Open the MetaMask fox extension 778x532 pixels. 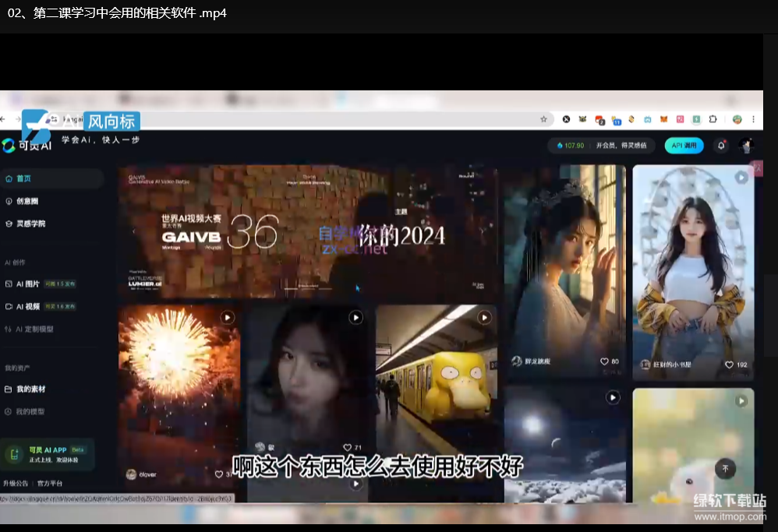tap(664, 119)
